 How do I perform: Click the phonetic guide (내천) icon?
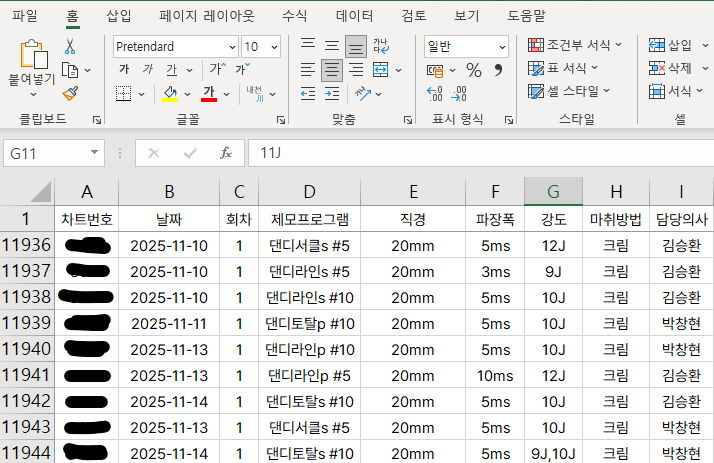pyautogui.click(x=255, y=93)
